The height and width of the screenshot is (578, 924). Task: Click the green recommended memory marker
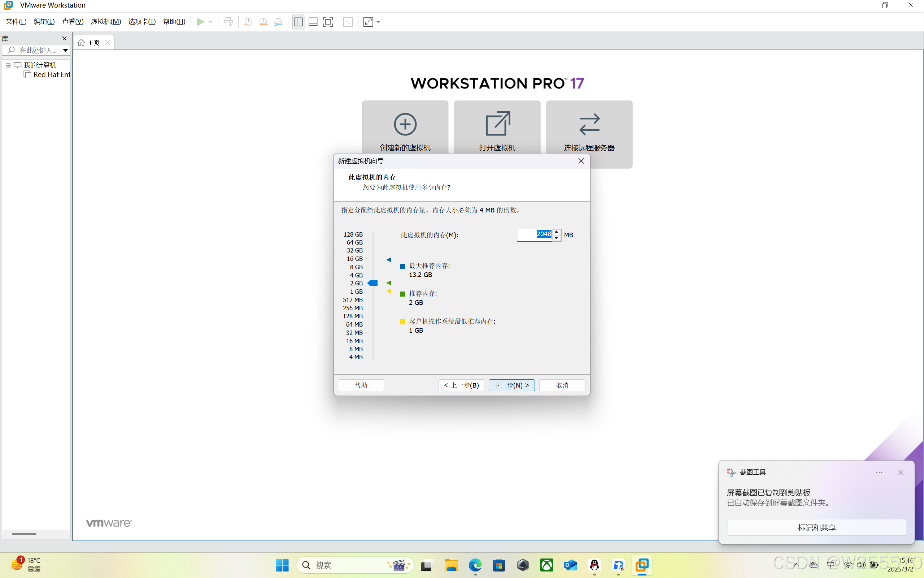coord(389,283)
